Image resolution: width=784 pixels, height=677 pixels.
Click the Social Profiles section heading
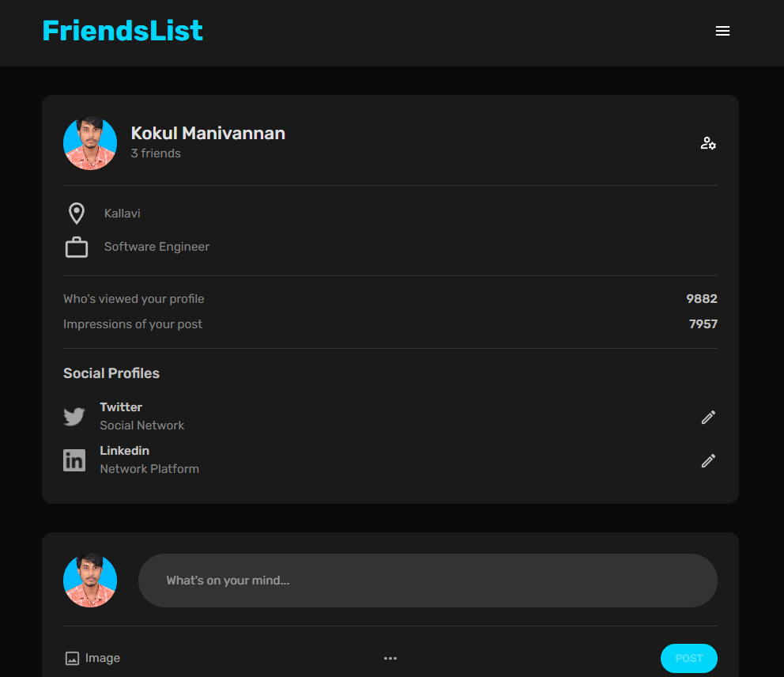pos(111,373)
